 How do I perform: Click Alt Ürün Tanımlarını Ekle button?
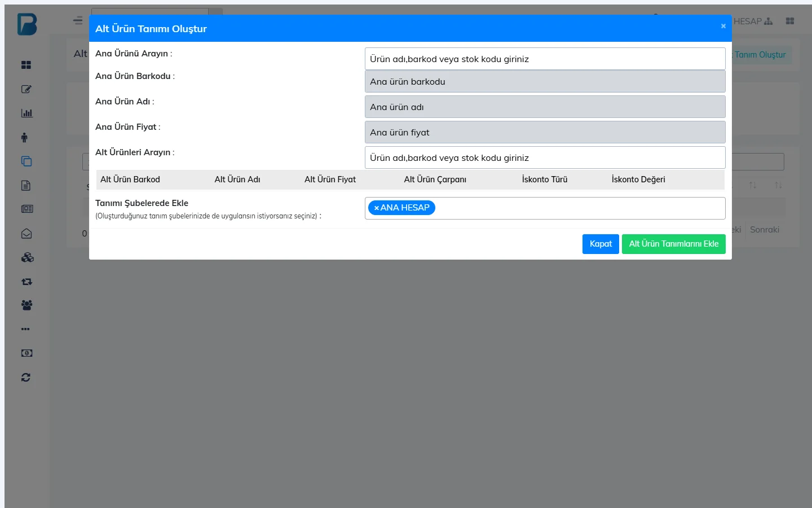coord(673,244)
